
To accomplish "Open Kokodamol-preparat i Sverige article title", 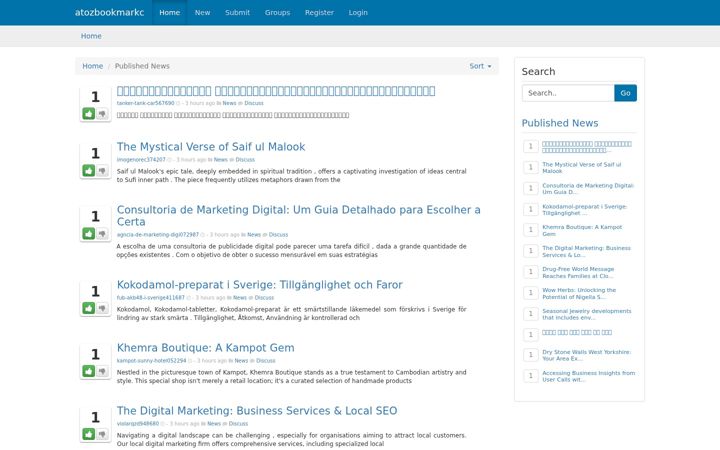I will (x=259, y=285).
